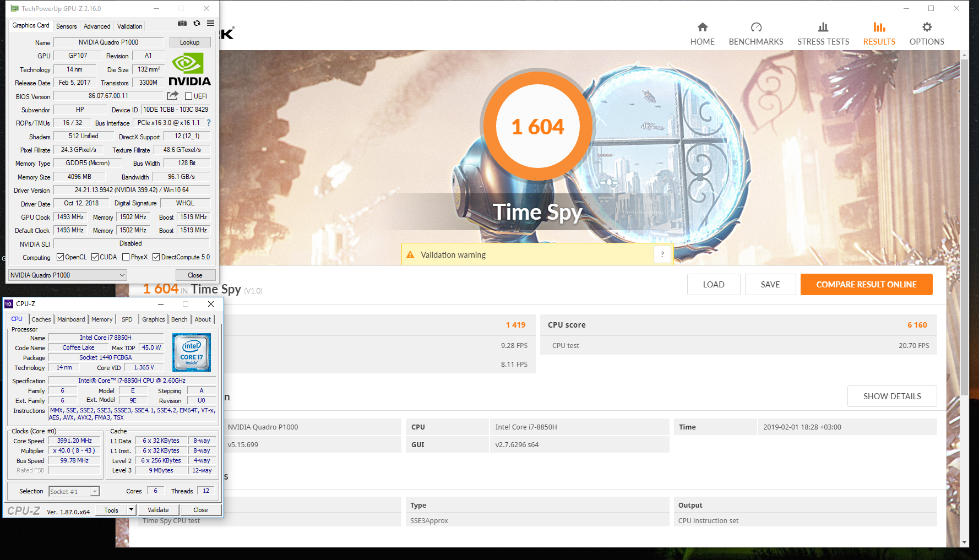
Task: Click the SAVE button in 3DMark
Action: [770, 285]
